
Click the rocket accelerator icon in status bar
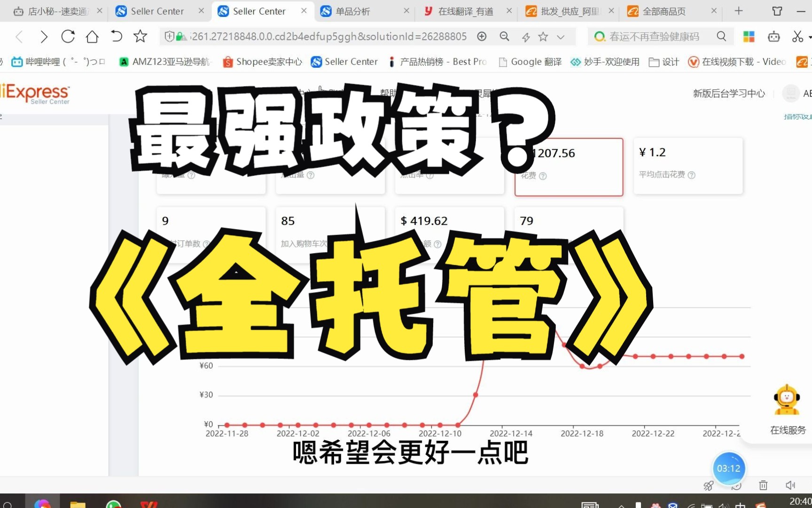[708, 485]
